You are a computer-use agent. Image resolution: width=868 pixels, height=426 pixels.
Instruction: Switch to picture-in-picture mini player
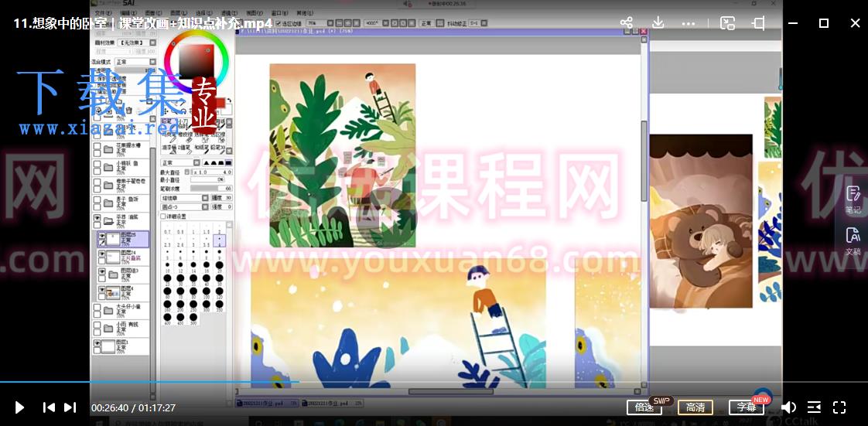tap(727, 22)
